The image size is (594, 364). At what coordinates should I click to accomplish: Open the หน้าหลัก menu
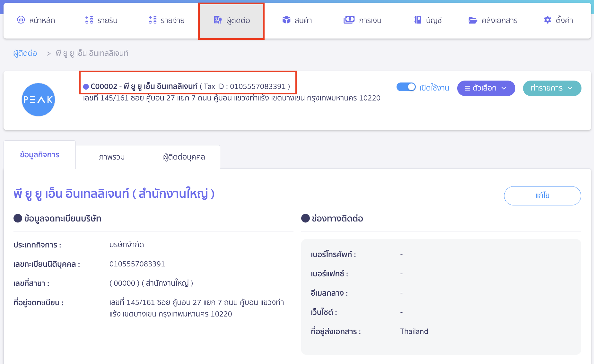(x=36, y=20)
